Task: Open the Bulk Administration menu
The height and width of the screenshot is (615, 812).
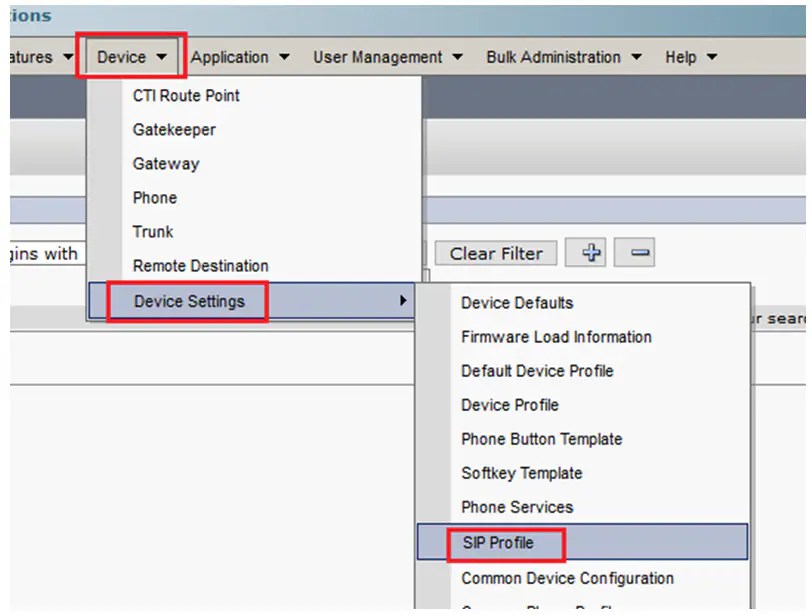Action: click(x=554, y=57)
